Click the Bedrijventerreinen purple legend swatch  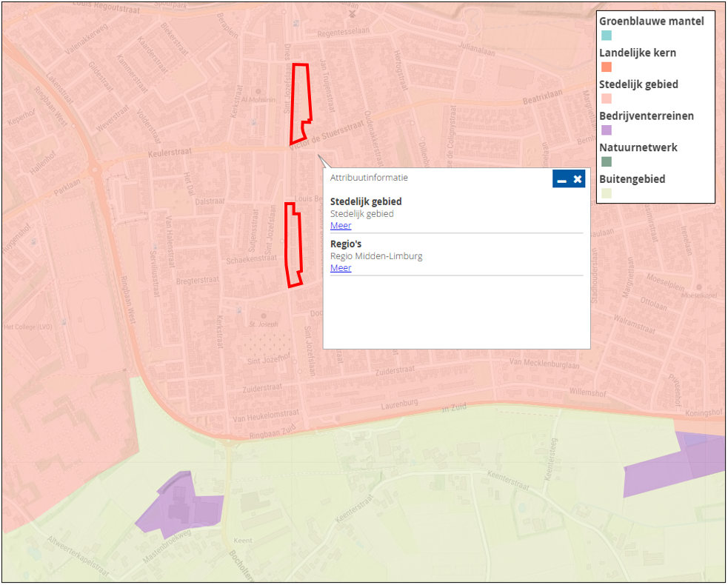pyautogui.click(x=606, y=130)
